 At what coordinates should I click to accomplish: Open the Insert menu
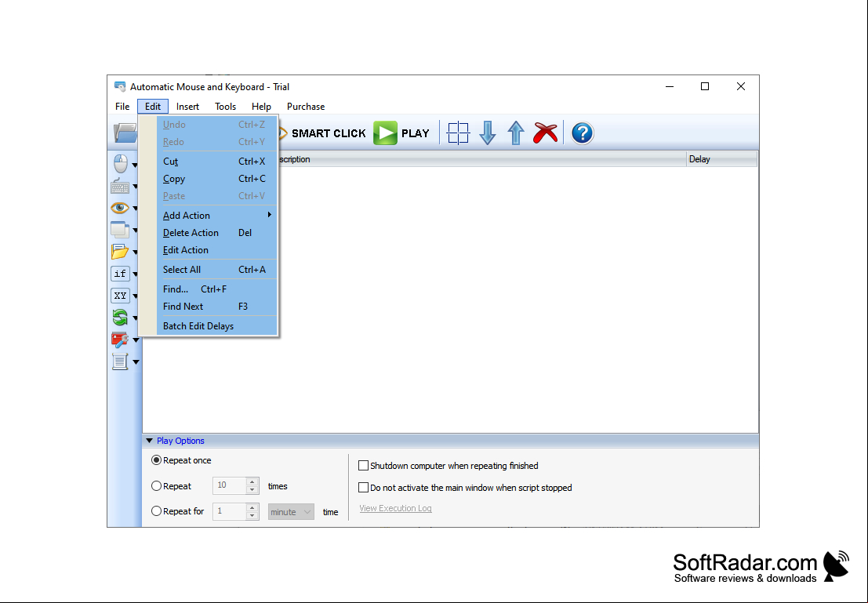(187, 107)
